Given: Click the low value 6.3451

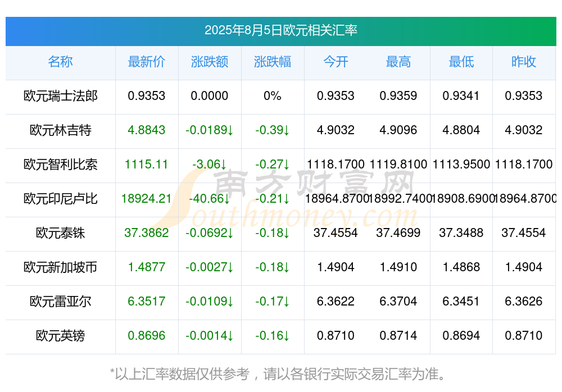Looking at the screenshot, I should (x=461, y=302).
